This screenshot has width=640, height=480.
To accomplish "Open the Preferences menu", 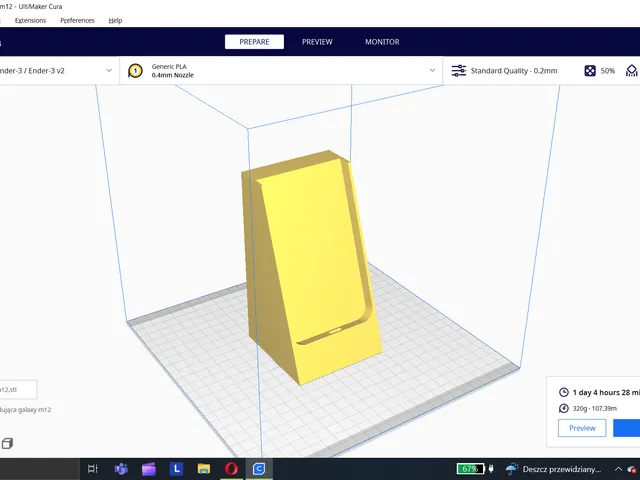I will pos(77,20).
